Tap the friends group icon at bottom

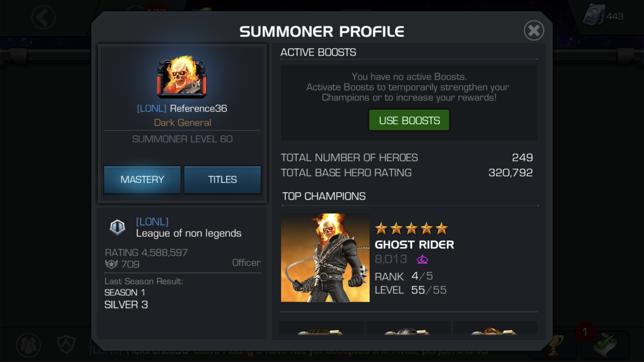click(x=28, y=345)
